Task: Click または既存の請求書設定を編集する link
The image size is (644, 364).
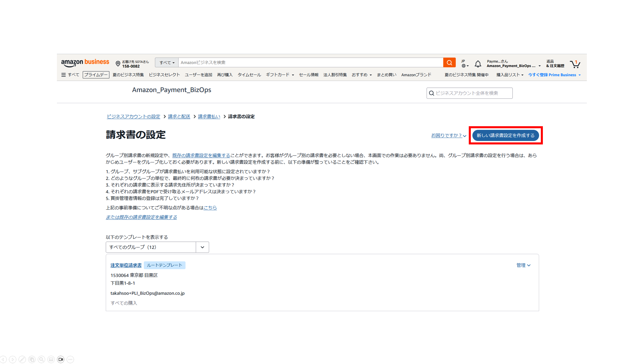Action: click(x=141, y=217)
